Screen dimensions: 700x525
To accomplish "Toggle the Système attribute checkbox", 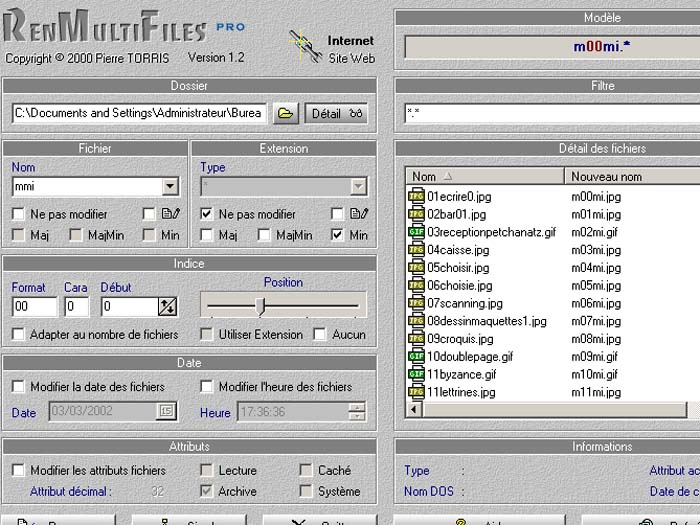I will 306,491.
